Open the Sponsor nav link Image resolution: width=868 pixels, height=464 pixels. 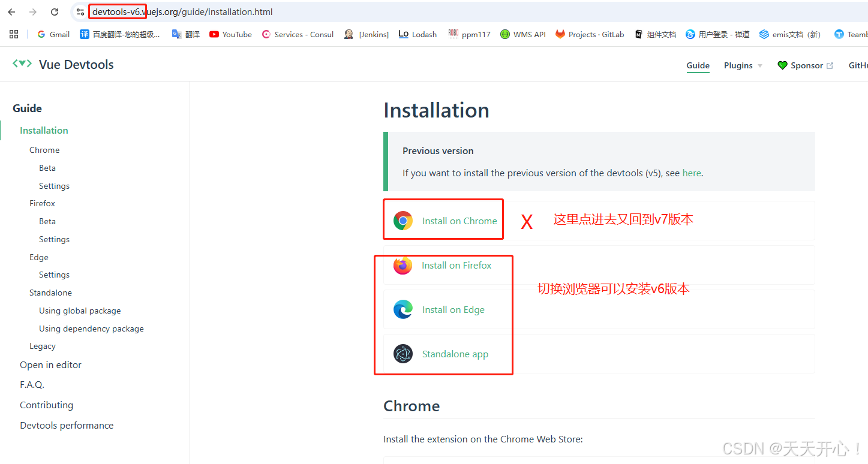806,65
